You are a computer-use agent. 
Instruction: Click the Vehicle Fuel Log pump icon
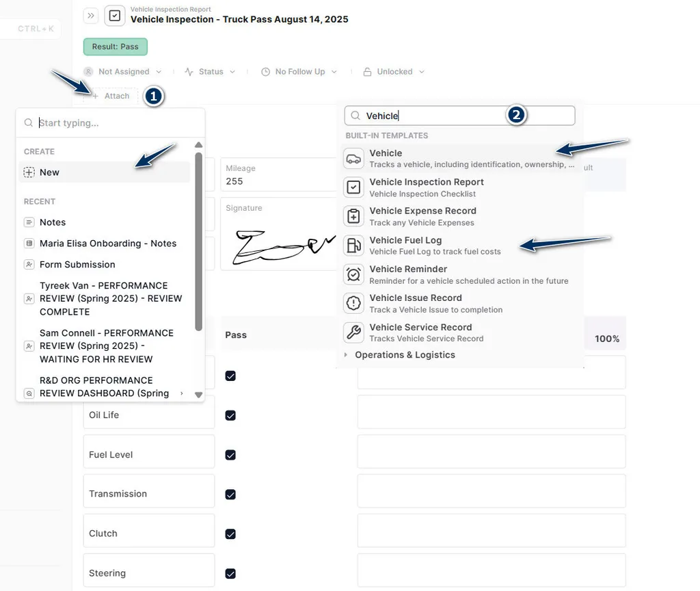pos(353,246)
